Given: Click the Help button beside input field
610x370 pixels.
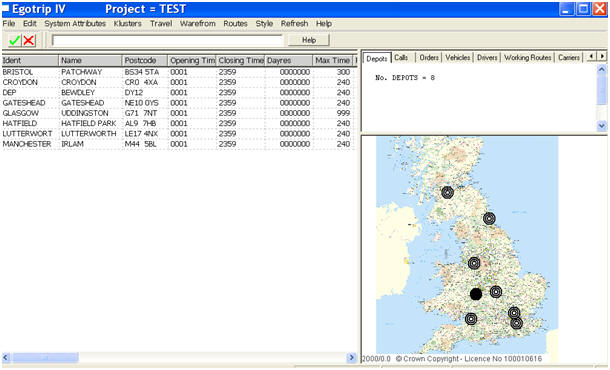Looking at the screenshot, I should (x=309, y=40).
